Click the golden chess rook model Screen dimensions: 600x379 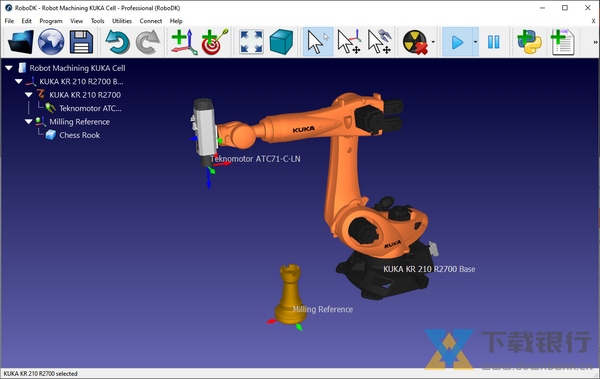tap(290, 294)
